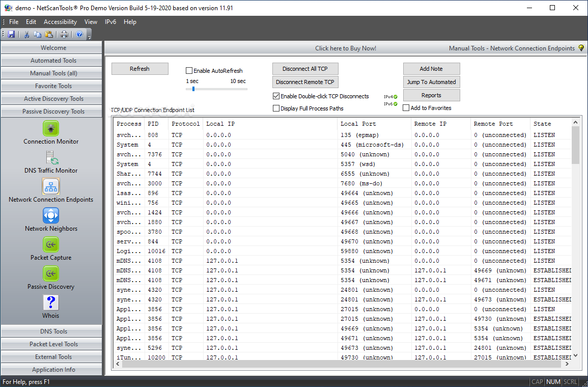Sort list by the State column header
Viewport: 588px width, 387px height.
pyautogui.click(x=550, y=124)
